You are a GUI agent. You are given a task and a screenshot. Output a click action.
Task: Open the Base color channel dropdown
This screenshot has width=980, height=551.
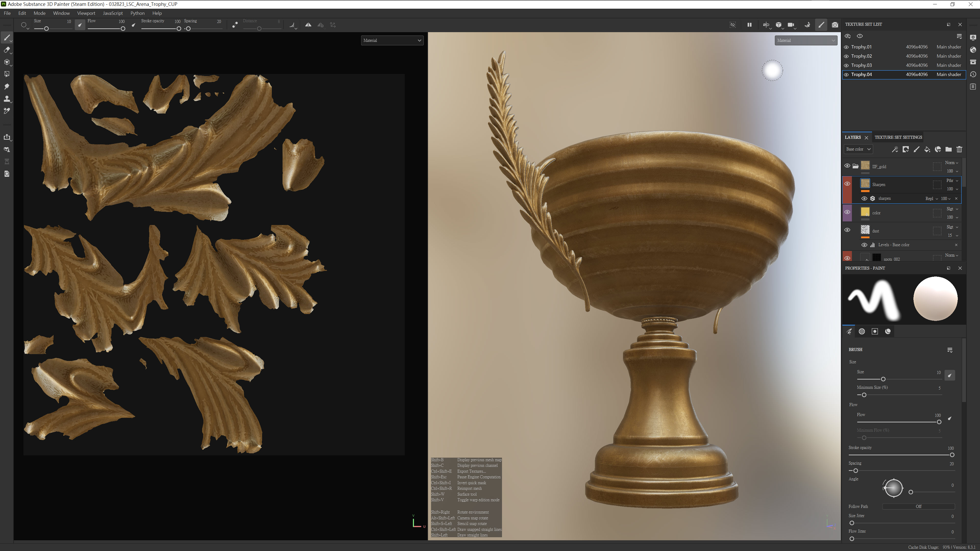tap(858, 149)
